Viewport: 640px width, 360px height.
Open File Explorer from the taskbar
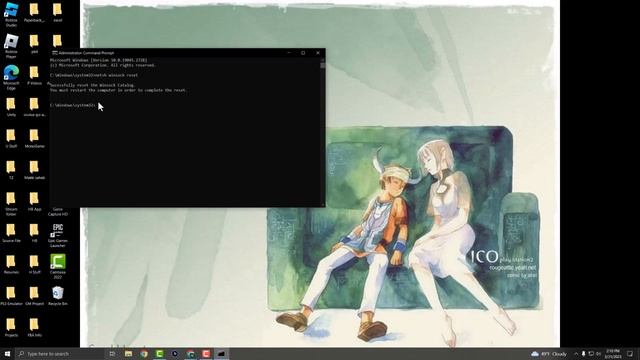click(128, 354)
